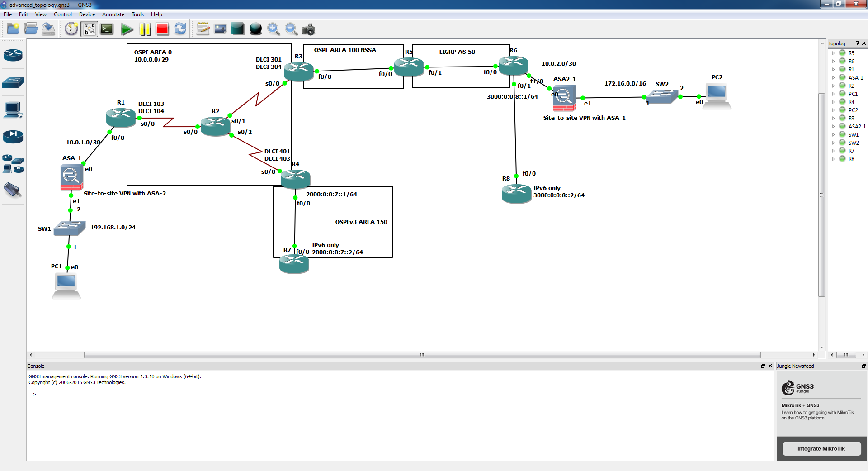The image size is (868, 471).
Task: Browse routers in the device sidebar
Action: pyautogui.click(x=13, y=55)
